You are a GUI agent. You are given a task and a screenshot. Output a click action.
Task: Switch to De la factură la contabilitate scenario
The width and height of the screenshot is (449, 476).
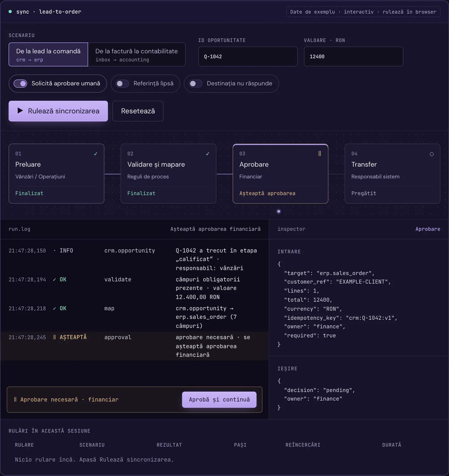[x=137, y=55]
